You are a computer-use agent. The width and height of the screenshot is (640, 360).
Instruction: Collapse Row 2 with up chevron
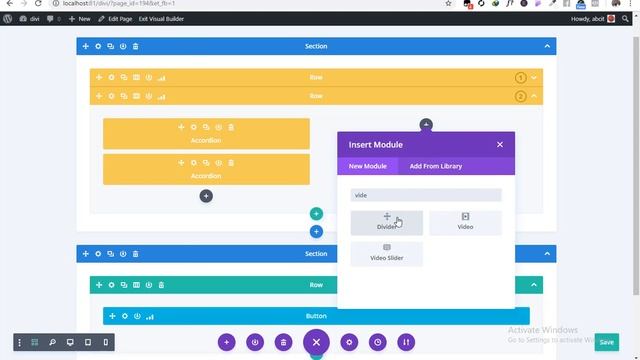click(534, 96)
